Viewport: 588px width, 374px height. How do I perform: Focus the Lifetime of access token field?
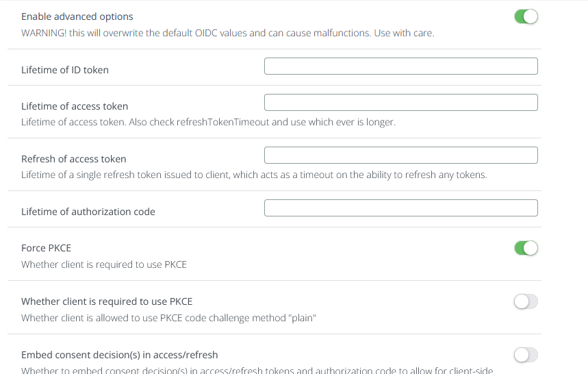pos(400,103)
